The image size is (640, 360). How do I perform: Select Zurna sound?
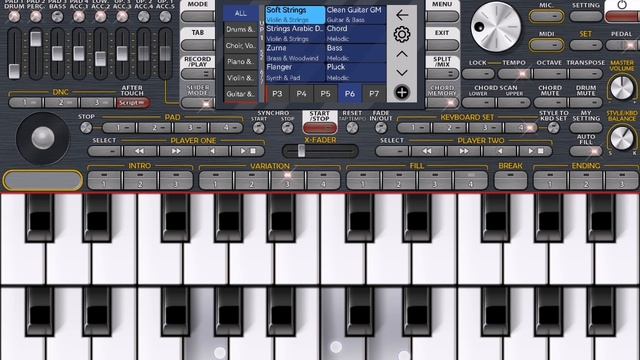point(295,53)
